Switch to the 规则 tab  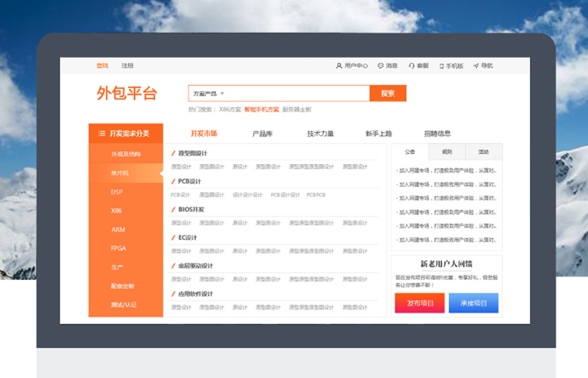tap(447, 152)
